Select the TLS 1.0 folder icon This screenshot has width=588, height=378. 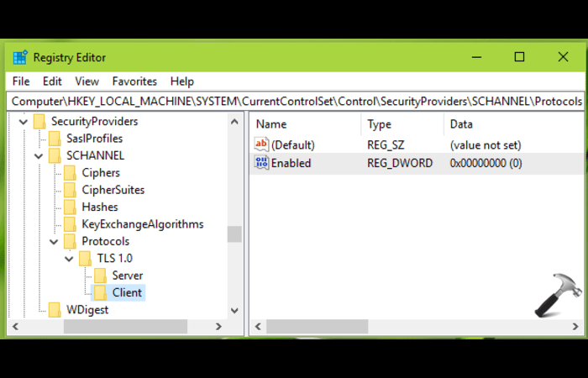click(85, 259)
